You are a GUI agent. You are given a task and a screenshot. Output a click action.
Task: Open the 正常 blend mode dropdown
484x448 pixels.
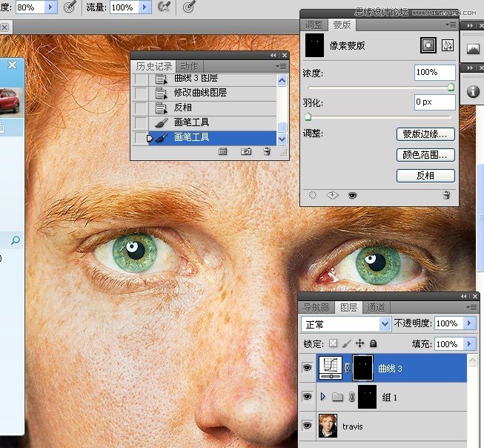pos(385,324)
